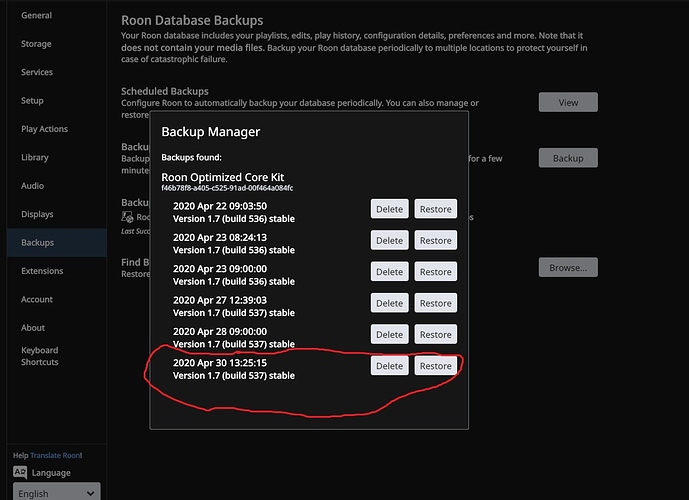
Task: Click the 2020 Apr 22 09:03:50 timestamp
Action: click(220, 206)
